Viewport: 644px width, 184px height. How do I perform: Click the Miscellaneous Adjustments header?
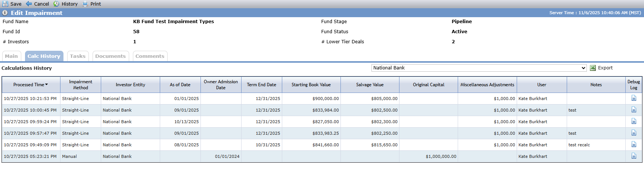(487, 85)
